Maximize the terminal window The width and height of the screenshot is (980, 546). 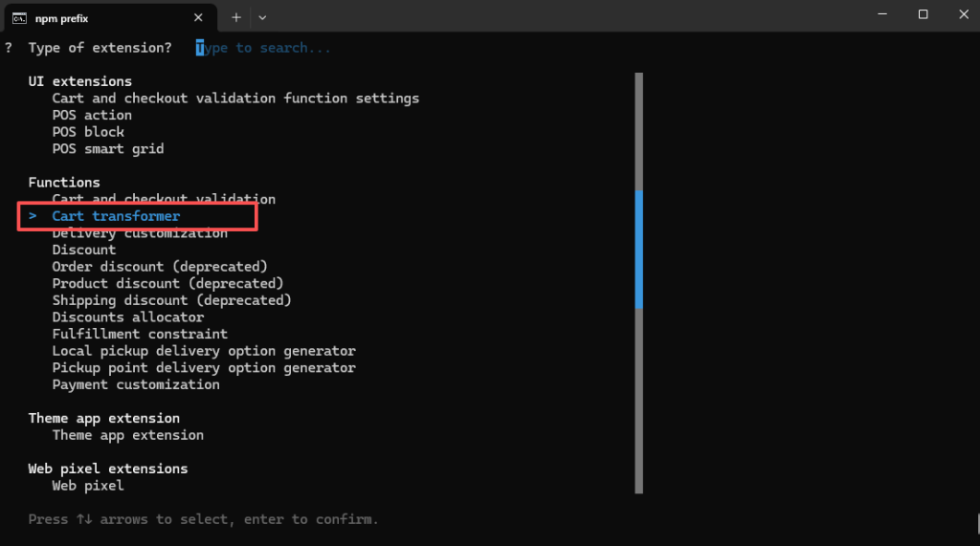(923, 14)
